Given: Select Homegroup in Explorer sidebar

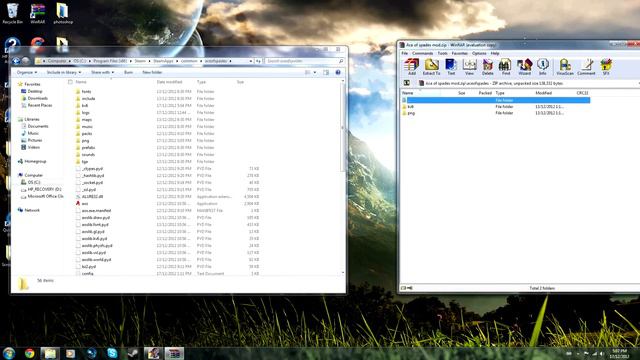Looking at the screenshot, I should tap(35, 161).
